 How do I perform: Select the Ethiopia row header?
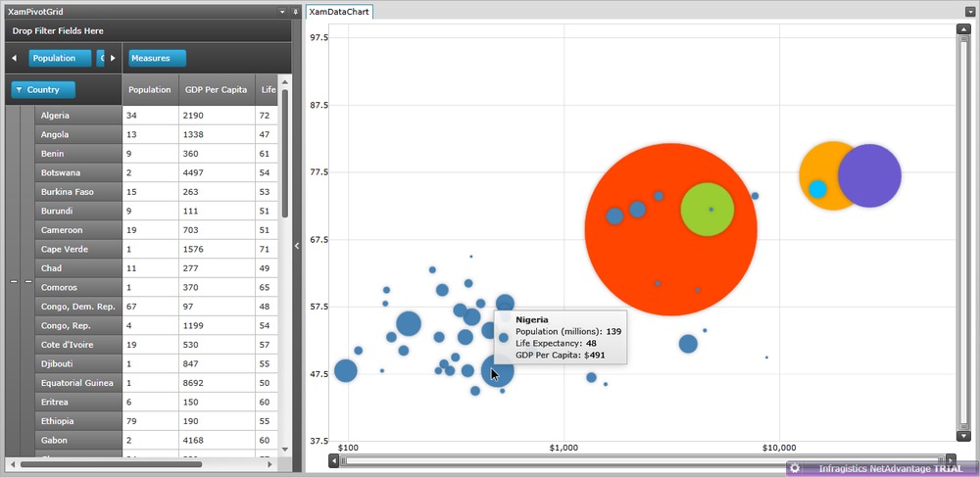(x=78, y=421)
